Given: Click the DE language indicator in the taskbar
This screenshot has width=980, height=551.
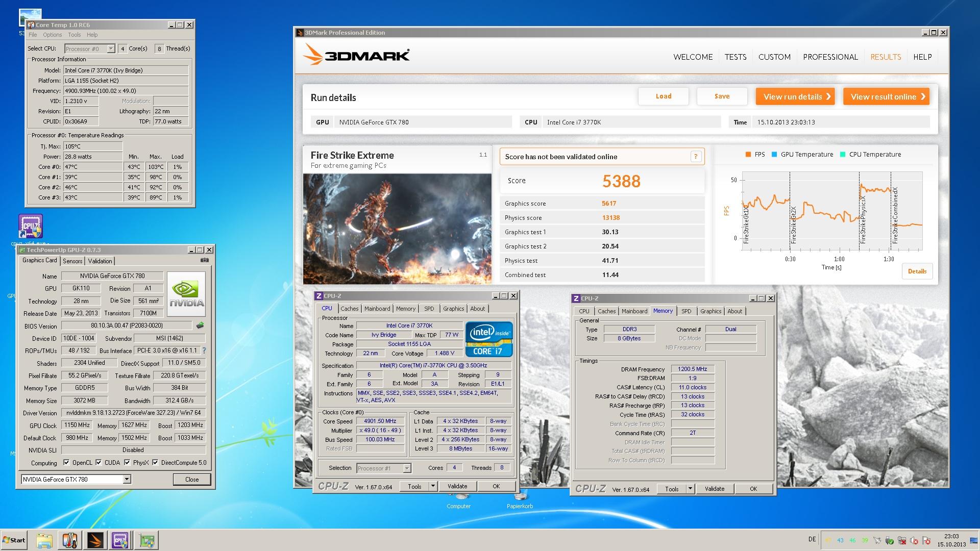Looking at the screenshot, I should pyautogui.click(x=812, y=539).
